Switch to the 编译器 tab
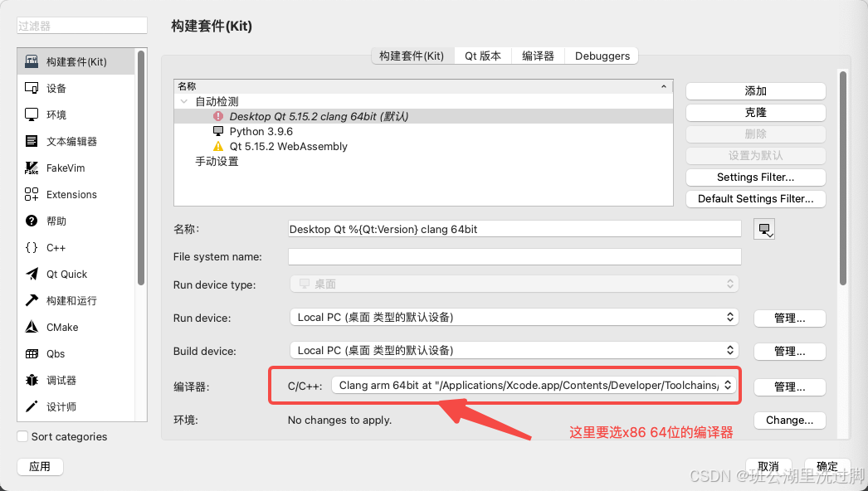Viewport: 868px width, 491px height. click(x=538, y=56)
